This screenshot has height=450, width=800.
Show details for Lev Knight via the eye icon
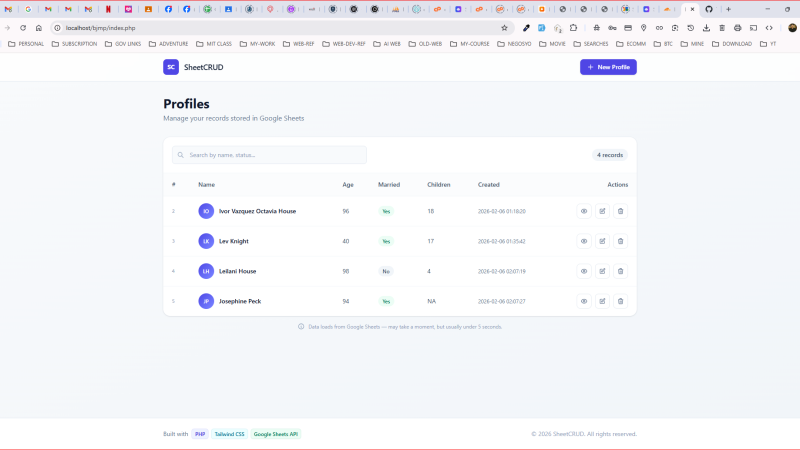[584, 241]
